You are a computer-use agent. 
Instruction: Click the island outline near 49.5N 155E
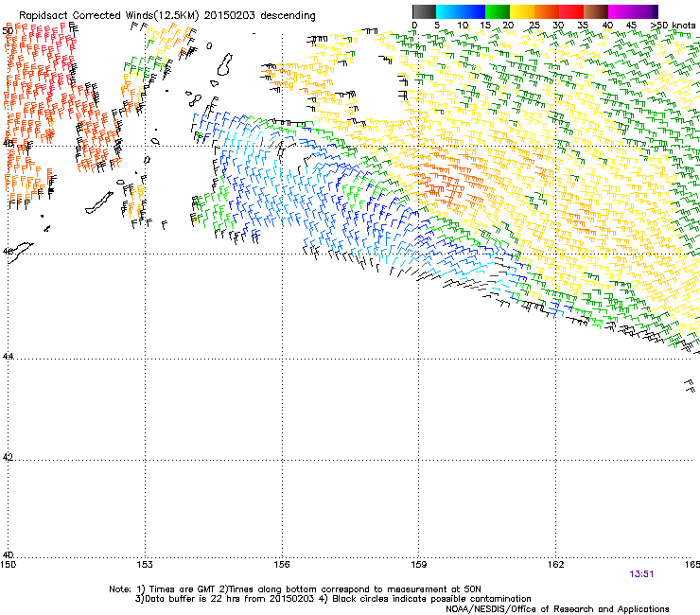click(225, 64)
